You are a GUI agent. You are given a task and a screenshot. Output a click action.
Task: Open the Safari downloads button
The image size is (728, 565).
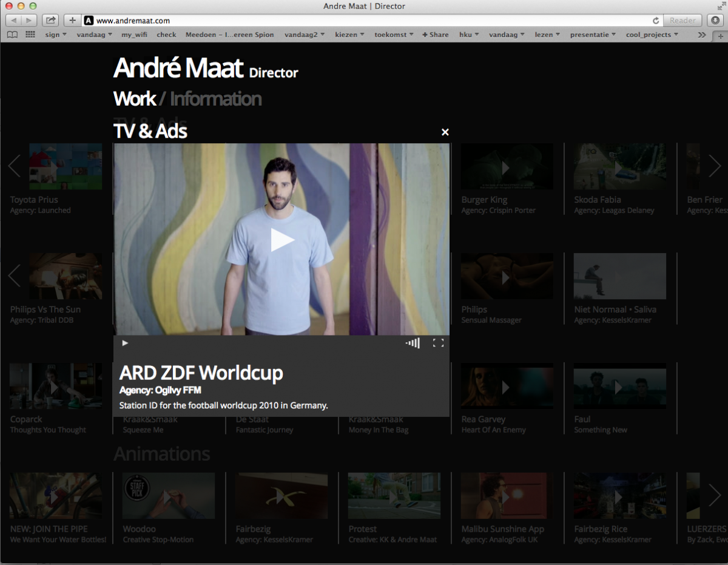[x=714, y=21]
